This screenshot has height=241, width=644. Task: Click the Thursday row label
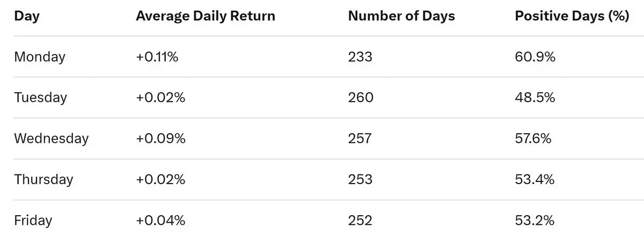click(x=43, y=179)
